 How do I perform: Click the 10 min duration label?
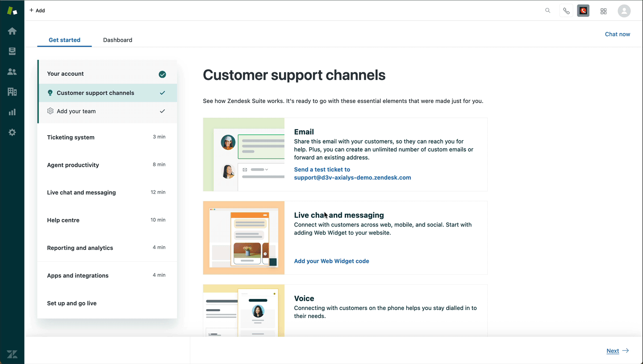(158, 220)
